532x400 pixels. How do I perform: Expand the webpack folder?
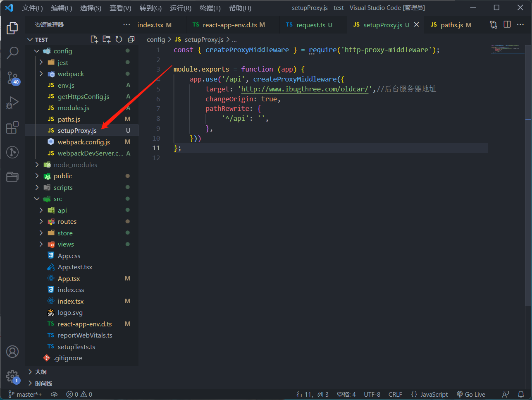click(x=41, y=74)
